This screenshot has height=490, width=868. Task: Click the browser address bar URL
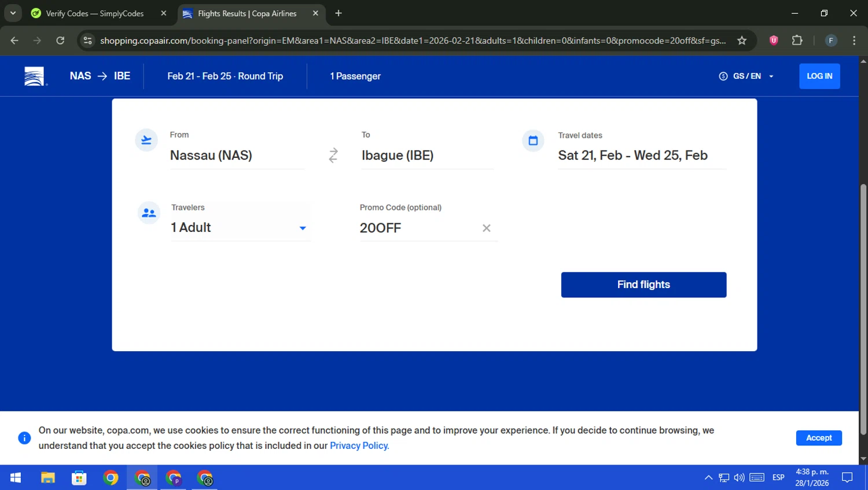tap(413, 40)
